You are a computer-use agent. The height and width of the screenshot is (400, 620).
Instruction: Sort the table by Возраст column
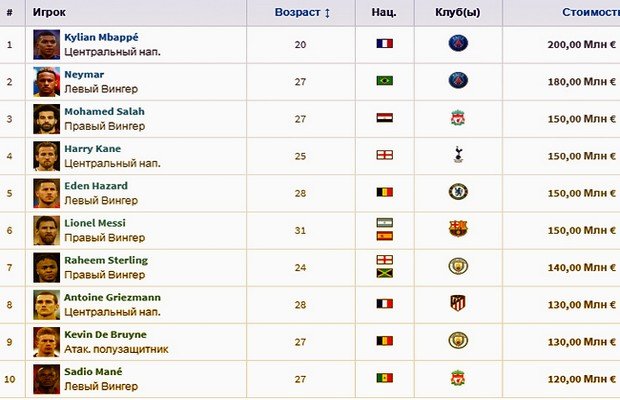point(302,12)
